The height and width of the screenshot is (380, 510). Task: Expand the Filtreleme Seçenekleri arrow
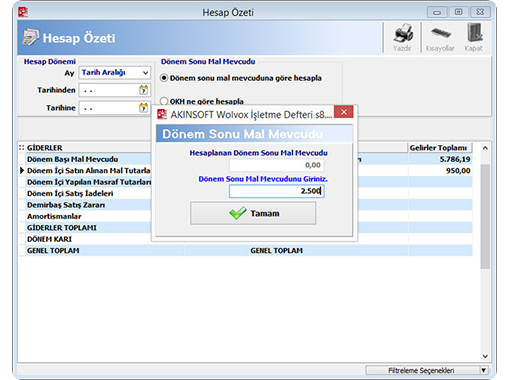pos(484,370)
